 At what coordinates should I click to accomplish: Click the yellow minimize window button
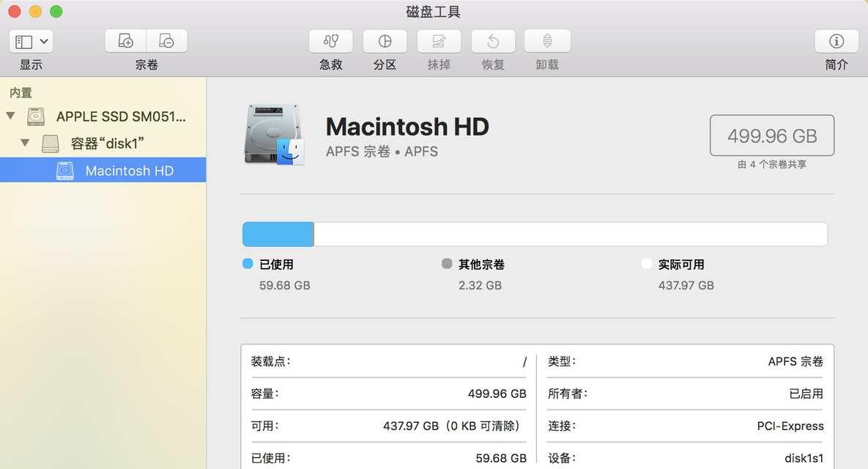coord(35,11)
